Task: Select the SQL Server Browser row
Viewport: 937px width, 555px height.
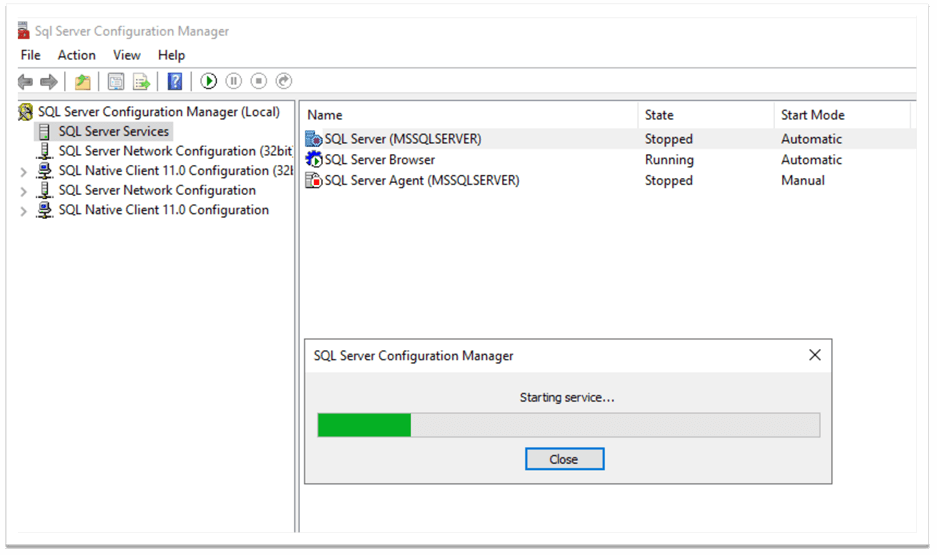Action: click(x=609, y=160)
